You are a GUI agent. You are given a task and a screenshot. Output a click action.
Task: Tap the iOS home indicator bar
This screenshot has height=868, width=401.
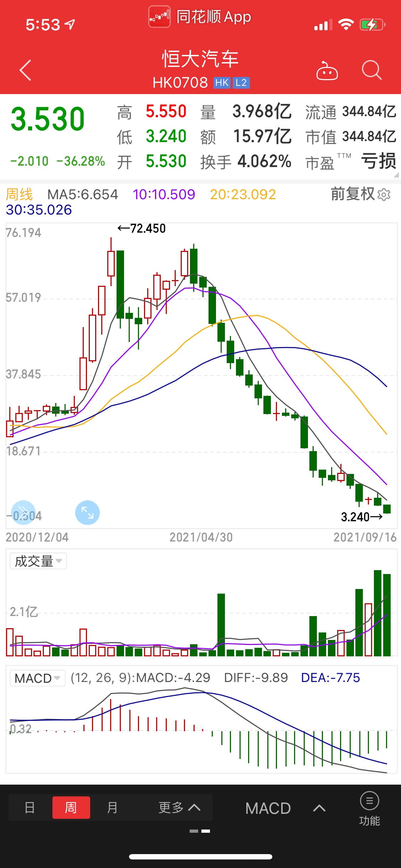[x=201, y=857]
